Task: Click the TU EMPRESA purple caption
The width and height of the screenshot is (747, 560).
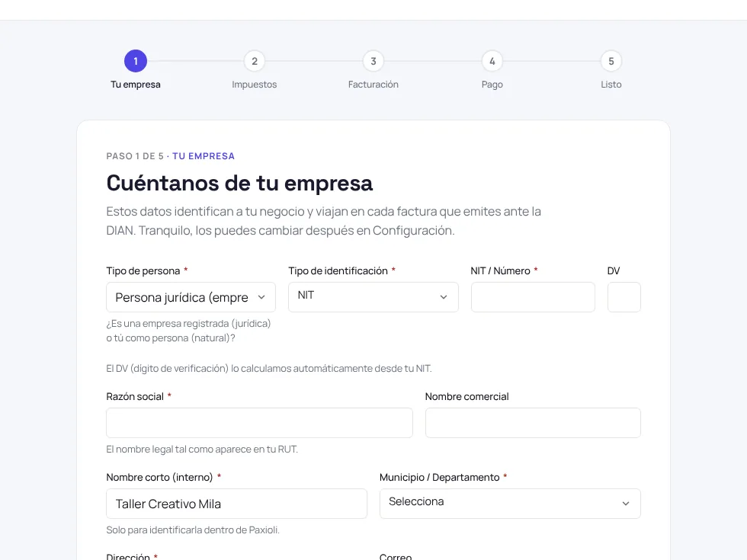Action: click(x=204, y=156)
